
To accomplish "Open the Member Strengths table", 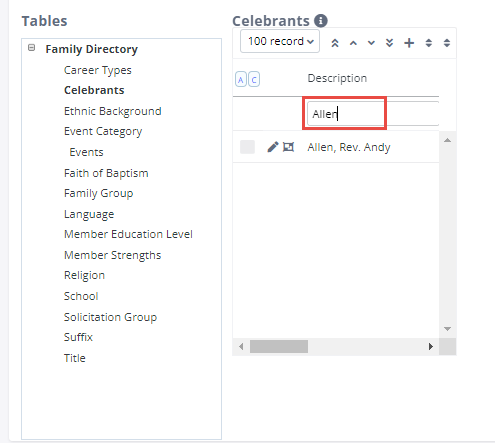I will coord(112,255).
